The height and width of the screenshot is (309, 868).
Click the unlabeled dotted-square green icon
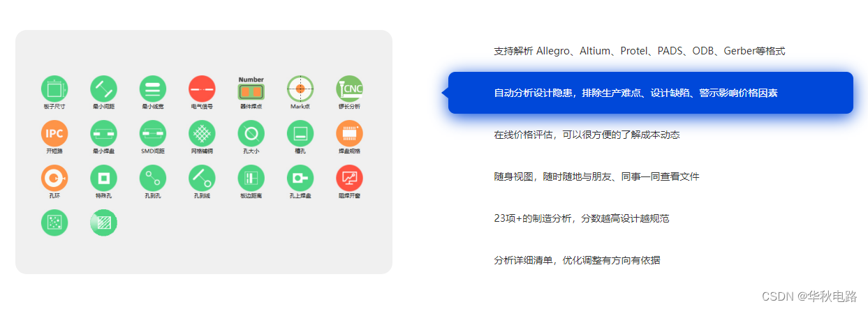tap(54, 223)
